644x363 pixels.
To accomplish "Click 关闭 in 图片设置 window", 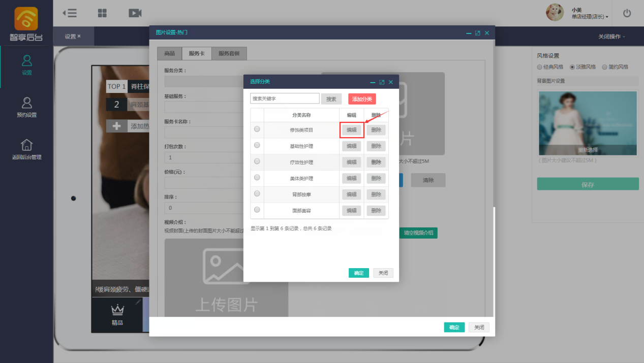I will tap(479, 327).
